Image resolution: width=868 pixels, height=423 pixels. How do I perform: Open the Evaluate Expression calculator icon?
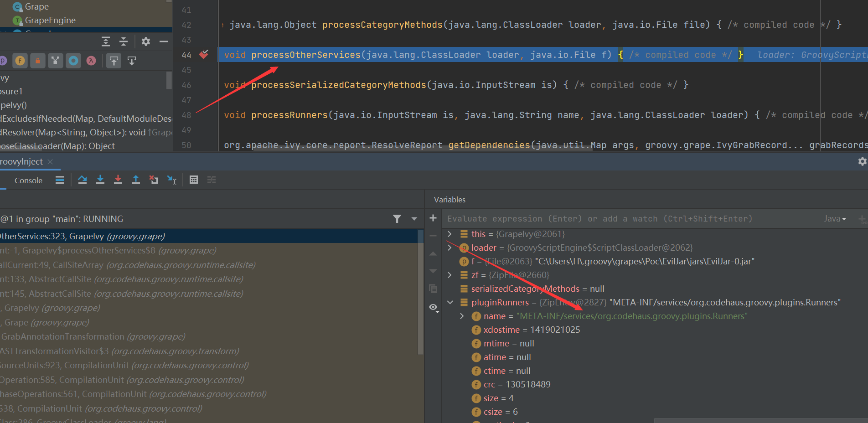click(194, 180)
